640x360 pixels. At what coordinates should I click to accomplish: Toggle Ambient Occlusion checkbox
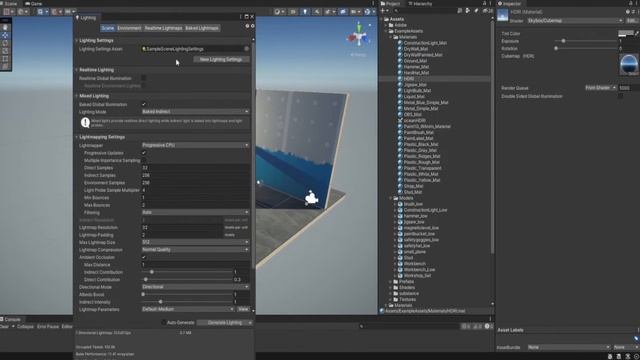[x=144, y=257]
